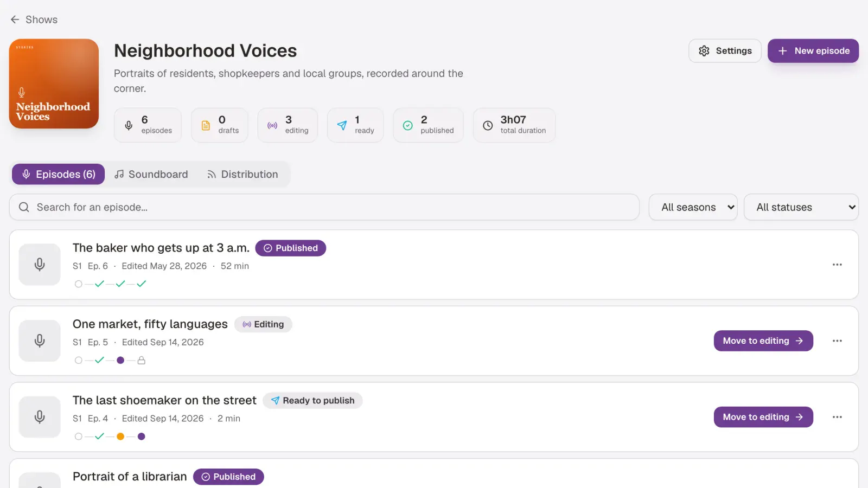Focus the Search for an episode field
The height and width of the screenshot is (488, 868).
coord(324,207)
